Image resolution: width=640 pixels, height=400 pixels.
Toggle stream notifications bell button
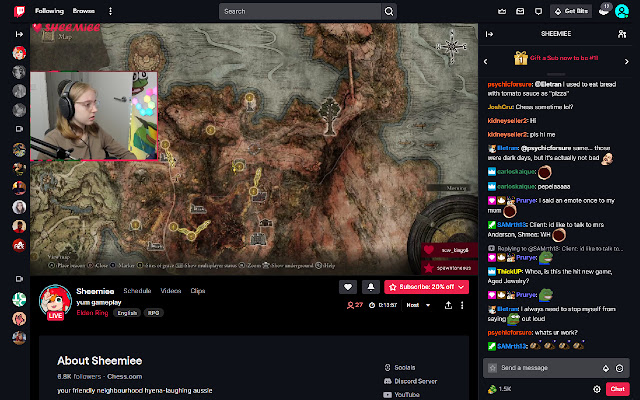point(369,286)
